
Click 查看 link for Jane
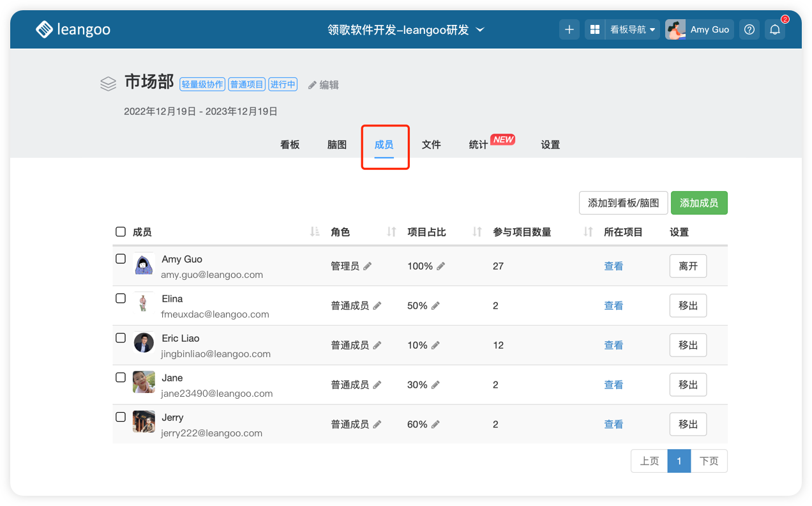(613, 385)
